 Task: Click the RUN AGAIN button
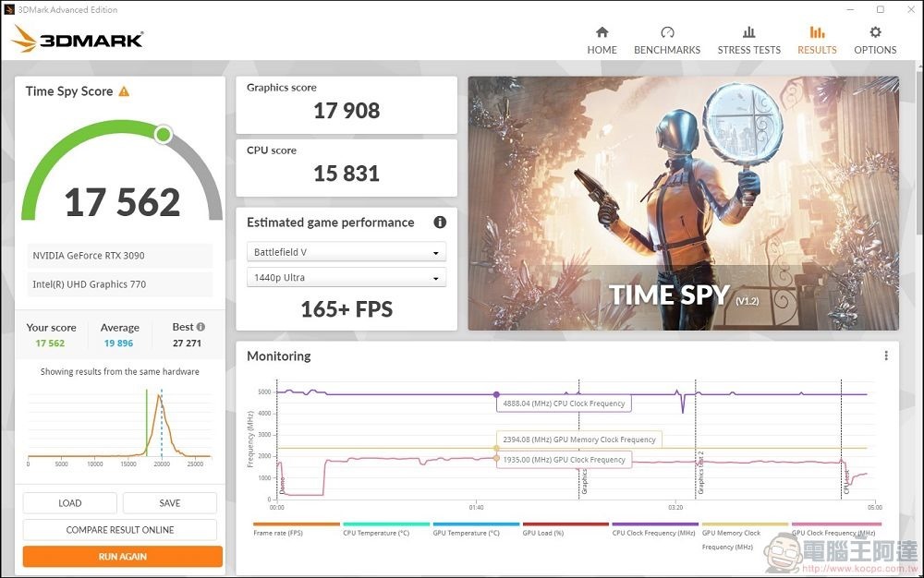123,556
